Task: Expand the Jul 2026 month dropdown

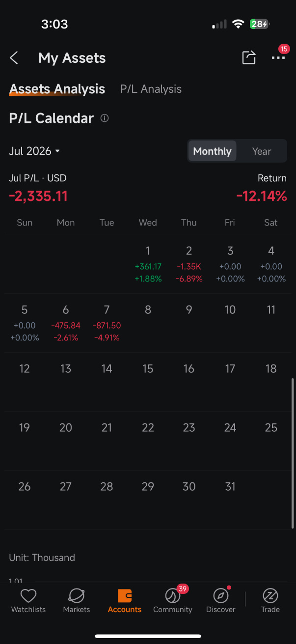Action: pyautogui.click(x=34, y=151)
